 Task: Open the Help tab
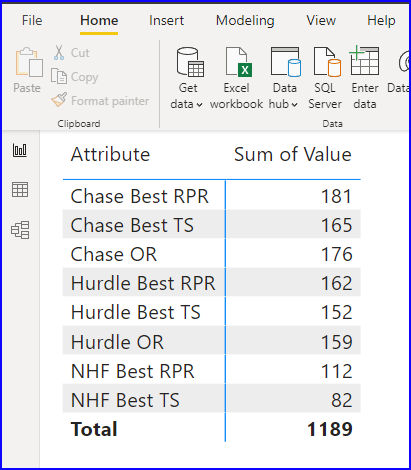click(381, 21)
